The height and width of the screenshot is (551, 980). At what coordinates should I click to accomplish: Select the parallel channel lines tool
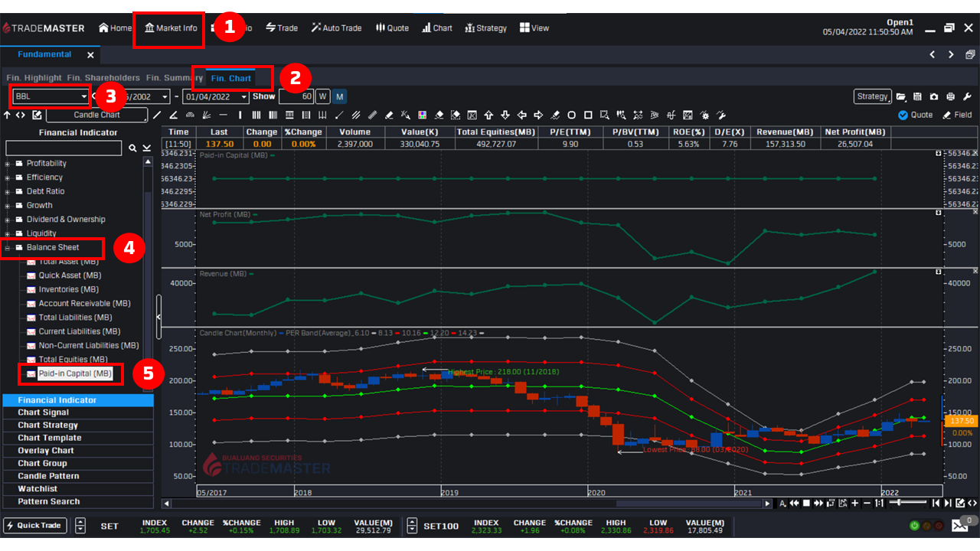pyautogui.click(x=355, y=116)
